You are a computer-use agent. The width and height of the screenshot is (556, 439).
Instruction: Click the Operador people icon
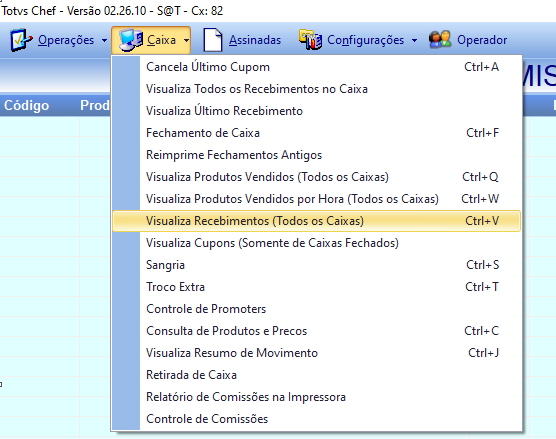[x=440, y=39]
